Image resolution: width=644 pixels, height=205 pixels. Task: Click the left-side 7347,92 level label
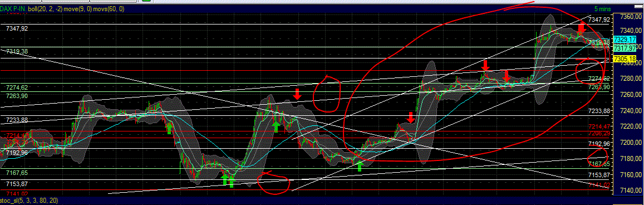[17, 28]
